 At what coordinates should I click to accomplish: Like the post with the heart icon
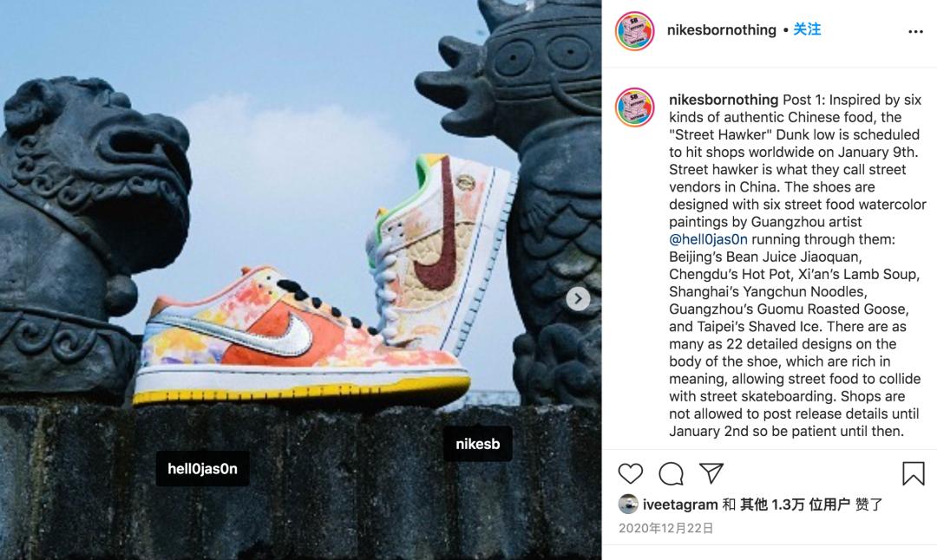click(631, 473)
